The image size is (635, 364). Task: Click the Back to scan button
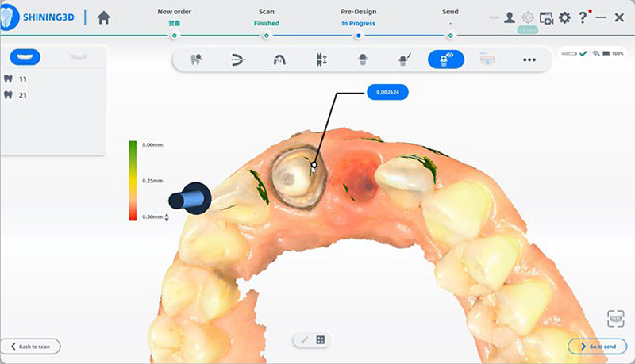[31, 347]
